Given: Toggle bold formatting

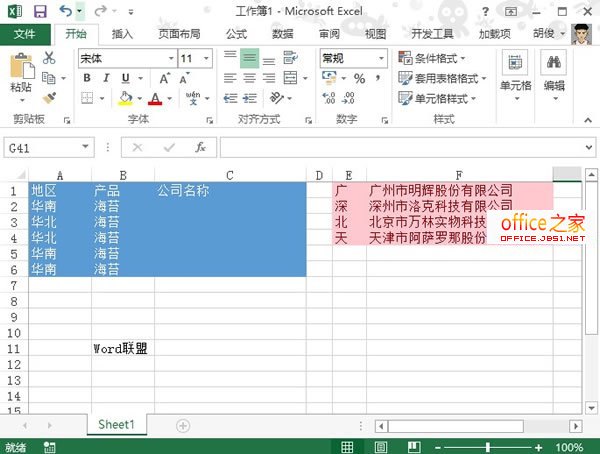Looking at the screenshot, I should point(87,78).
